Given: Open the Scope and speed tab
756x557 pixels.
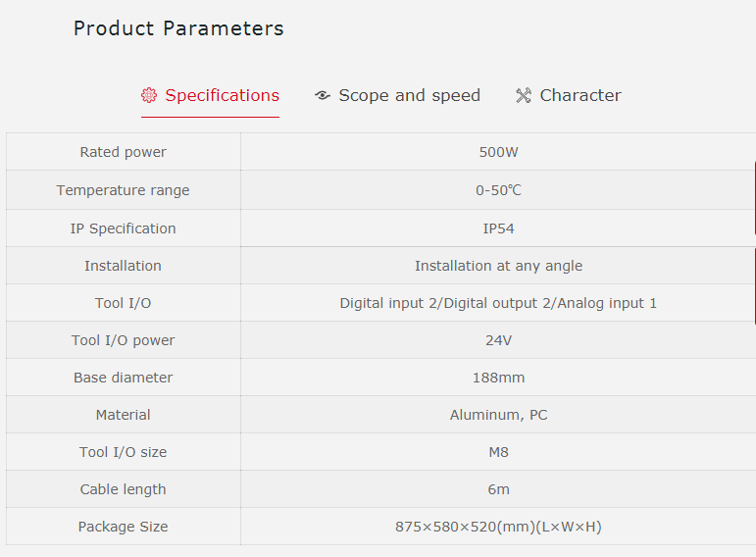Looking at the screenshot, I should click(409, 95).
